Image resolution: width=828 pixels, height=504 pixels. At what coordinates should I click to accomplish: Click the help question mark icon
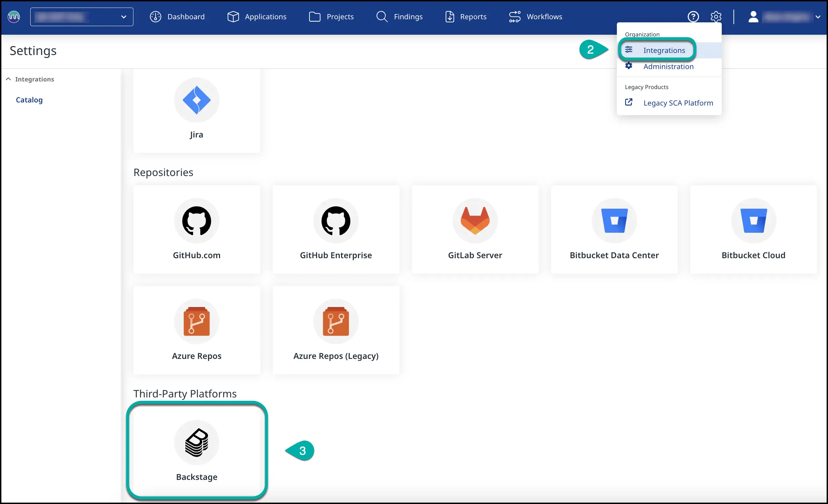pos(693,17)
